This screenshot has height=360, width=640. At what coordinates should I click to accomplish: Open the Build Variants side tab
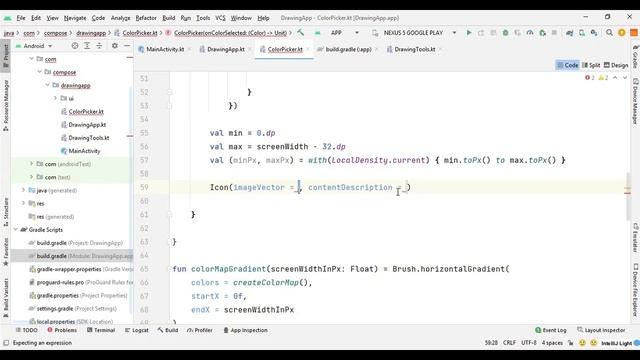[x=6, y=297]
